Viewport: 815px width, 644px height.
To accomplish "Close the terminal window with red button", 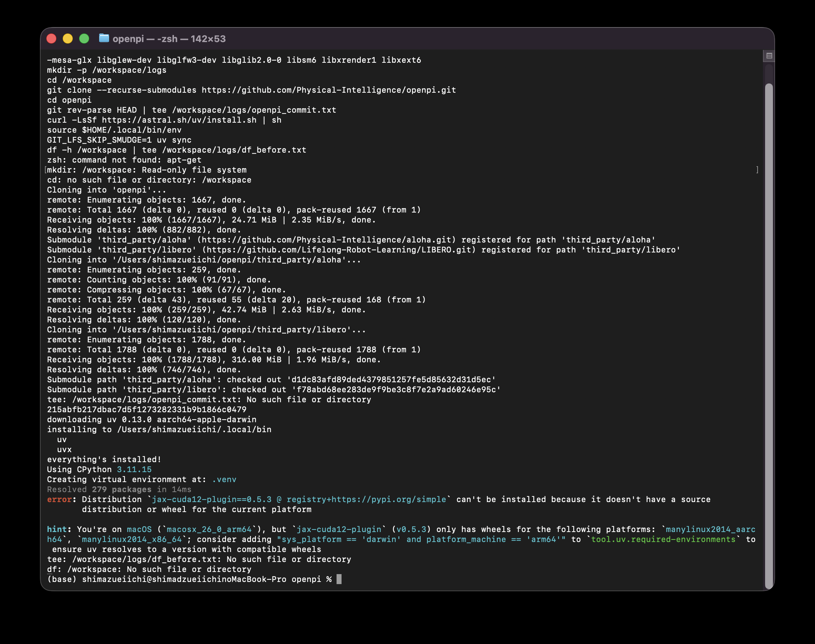I will click(x=51, y=39).
